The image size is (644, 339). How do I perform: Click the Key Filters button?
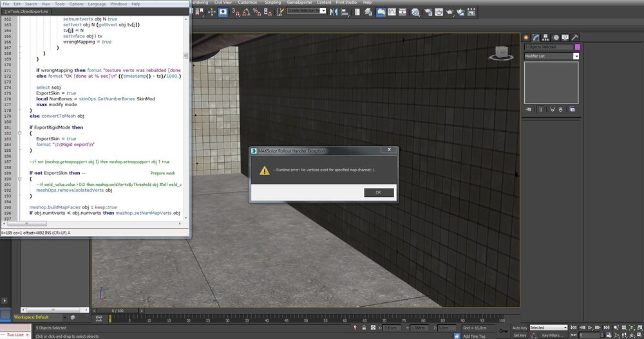pyautogui.click(x=553, y=335)
